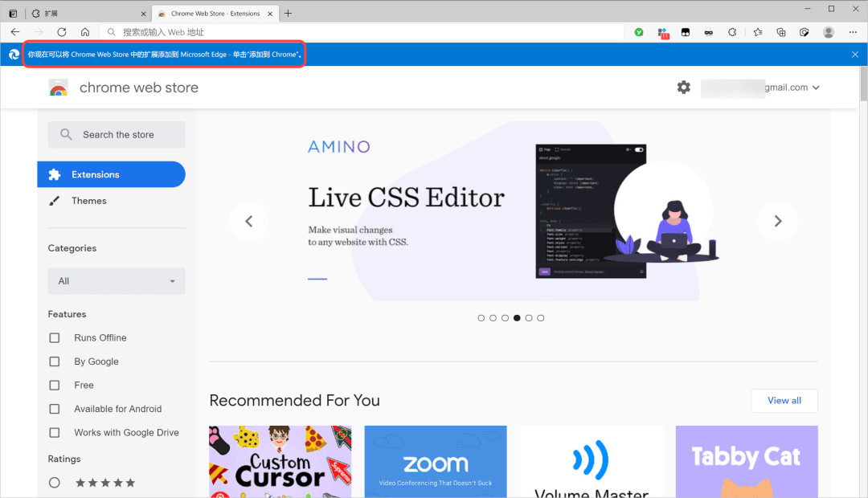The image size is (868, 498).
Task: Focus the browser address bar
Action: tap(362, 32)
